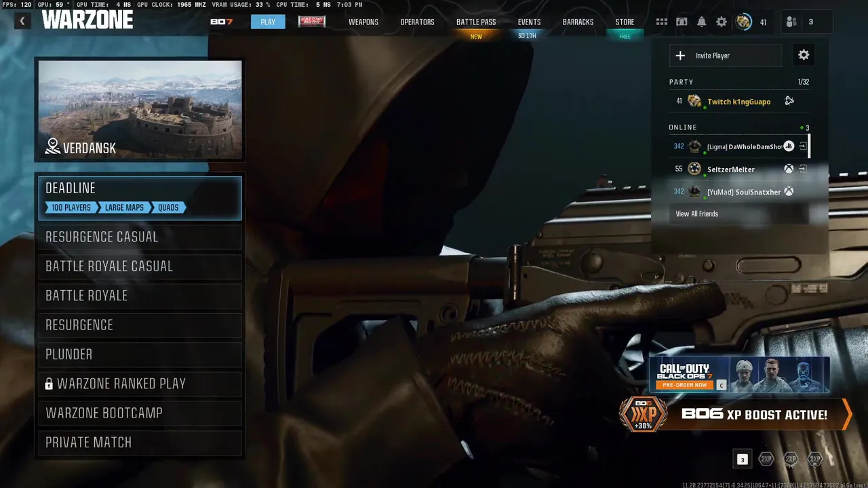Open the party settings gear
The width and height of the screenshot is (868, 488).
click(x=804, y=56)
